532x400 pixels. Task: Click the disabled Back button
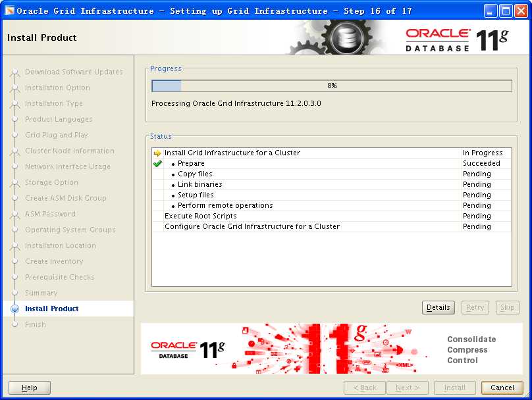pyautogui.click(x=365, y=387)
